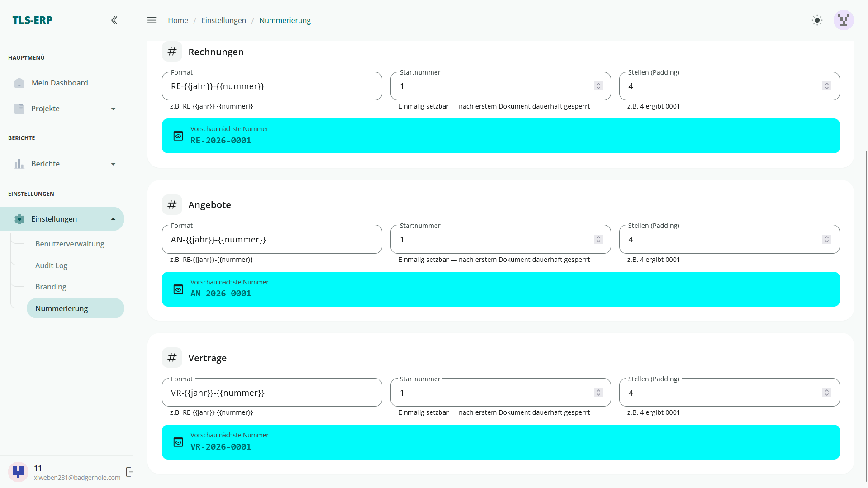Go to Einstellungen breadcrumb link
The height and width of the screenshot is (488, 868).
223,20
